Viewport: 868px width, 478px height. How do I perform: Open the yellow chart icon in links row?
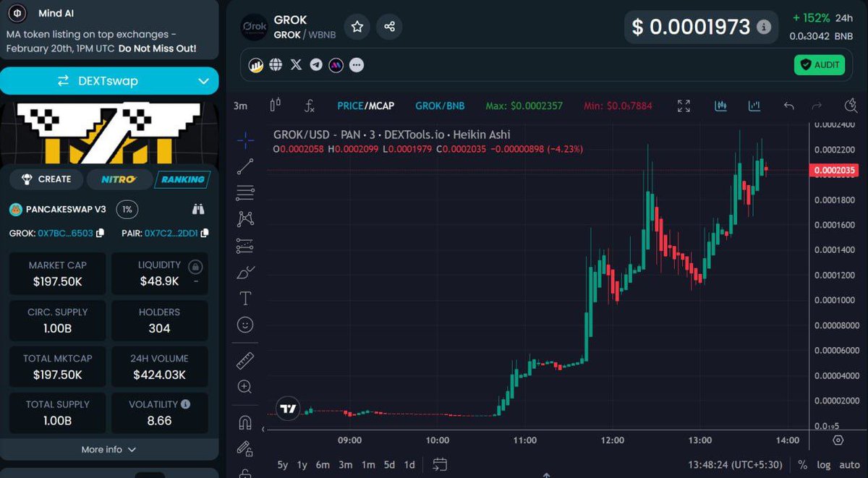click(255, 65)
